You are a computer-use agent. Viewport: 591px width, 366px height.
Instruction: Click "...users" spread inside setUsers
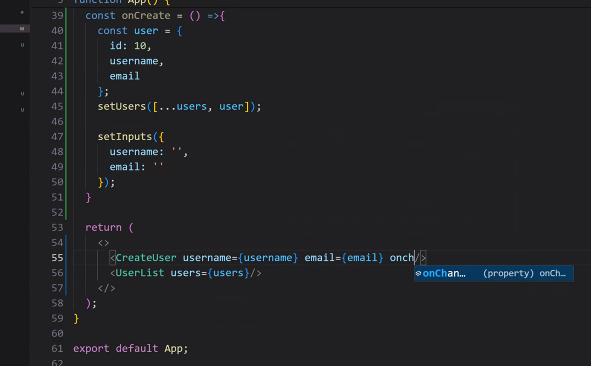coord(182,107)
